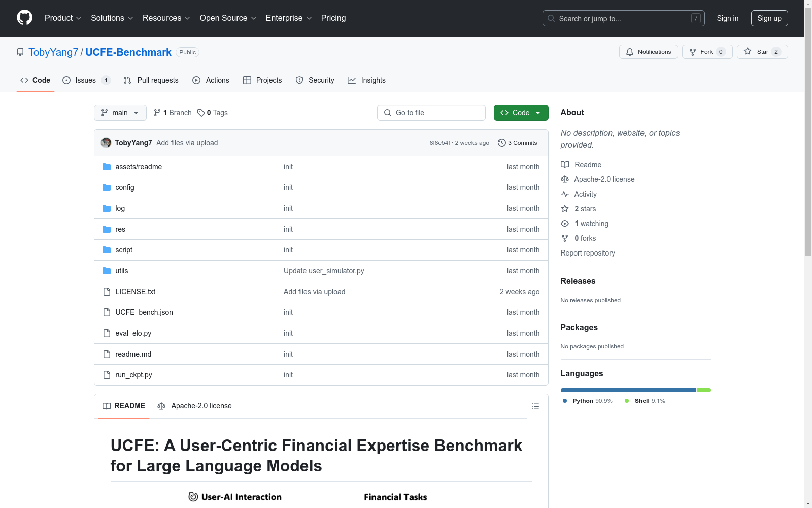
Task: Click the eye icon beside 1 watching
Action: [x=565, y=224]
